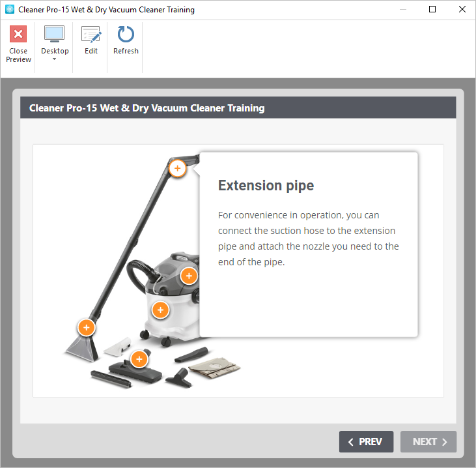Viewport: 476px width, 468px height.
Task: Click the Close Preview red X icon
Action: (18, 35)
